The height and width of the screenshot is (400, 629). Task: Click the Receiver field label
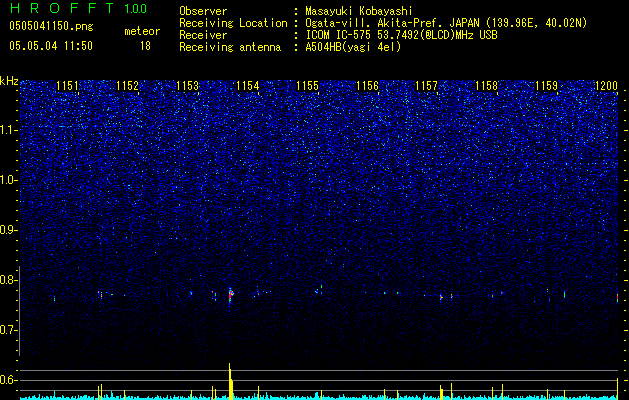click(x=203, y=35)
